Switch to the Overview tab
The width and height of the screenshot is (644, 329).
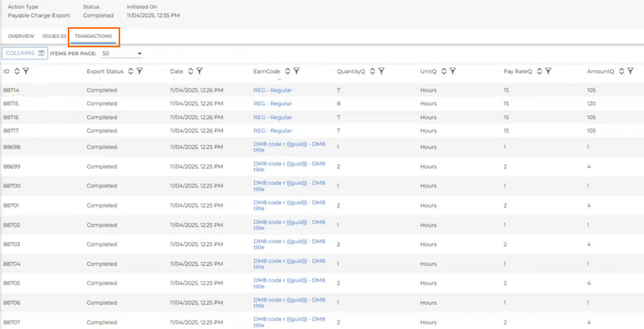[21, 36]
